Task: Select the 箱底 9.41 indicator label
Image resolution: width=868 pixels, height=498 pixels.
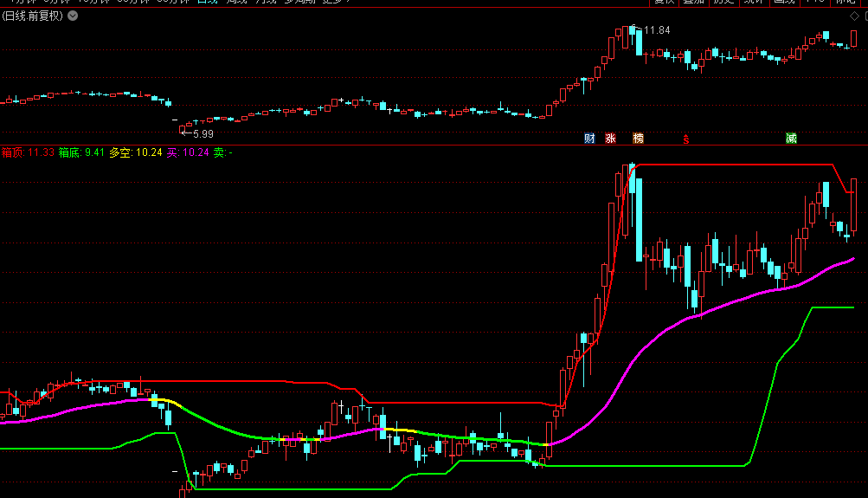Action: (81, 152)
